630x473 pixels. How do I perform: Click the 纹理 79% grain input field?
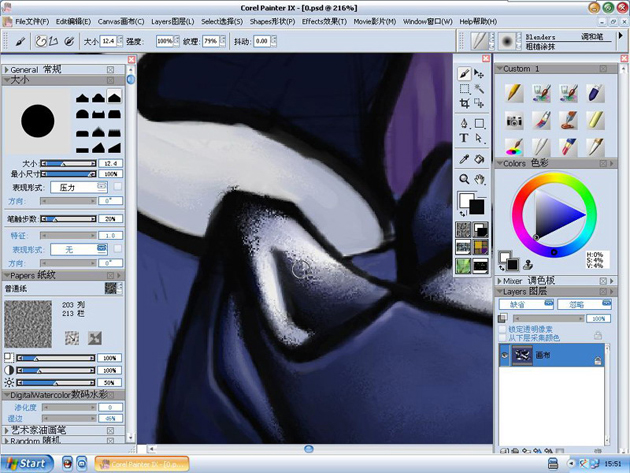(211, 41)
